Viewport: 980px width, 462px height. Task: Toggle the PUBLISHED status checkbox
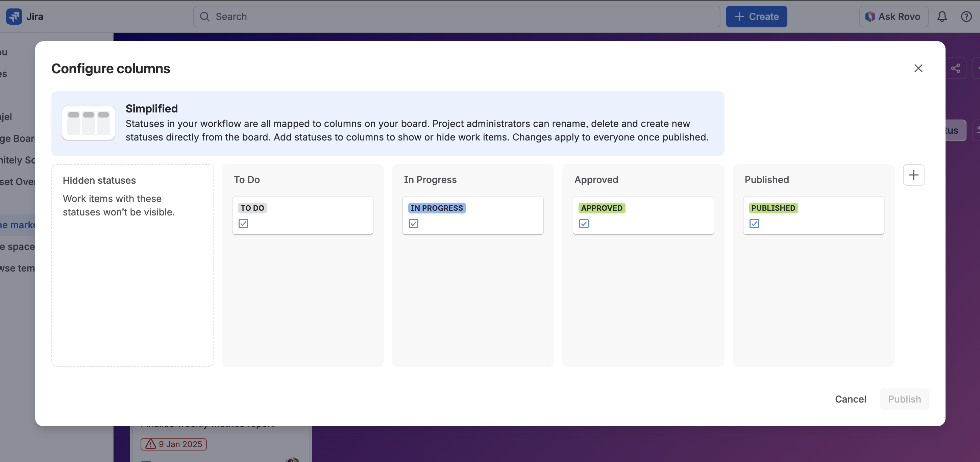click(754, 224)
